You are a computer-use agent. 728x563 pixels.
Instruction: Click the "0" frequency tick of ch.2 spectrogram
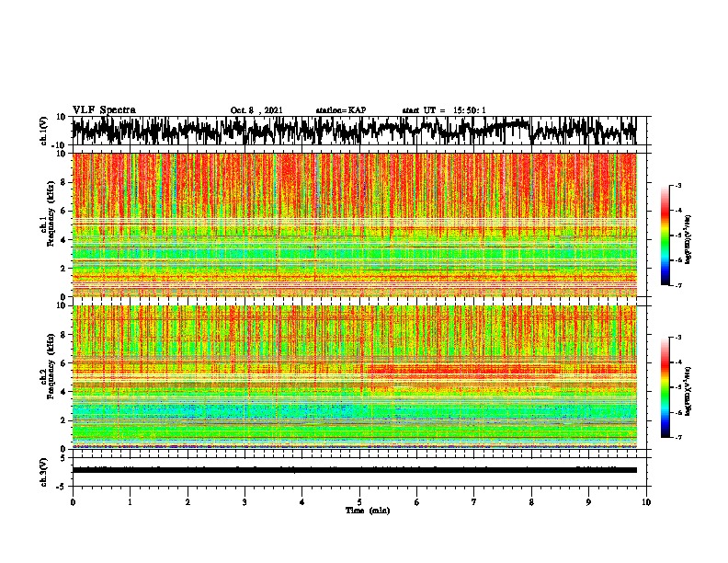point(64,449)
